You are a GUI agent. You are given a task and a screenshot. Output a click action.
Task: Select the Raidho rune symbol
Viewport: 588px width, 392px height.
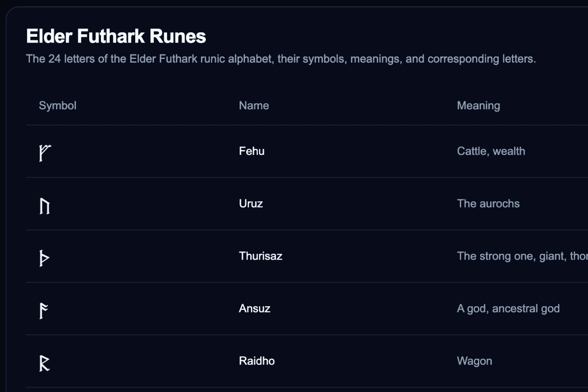(x=45, y=362)
